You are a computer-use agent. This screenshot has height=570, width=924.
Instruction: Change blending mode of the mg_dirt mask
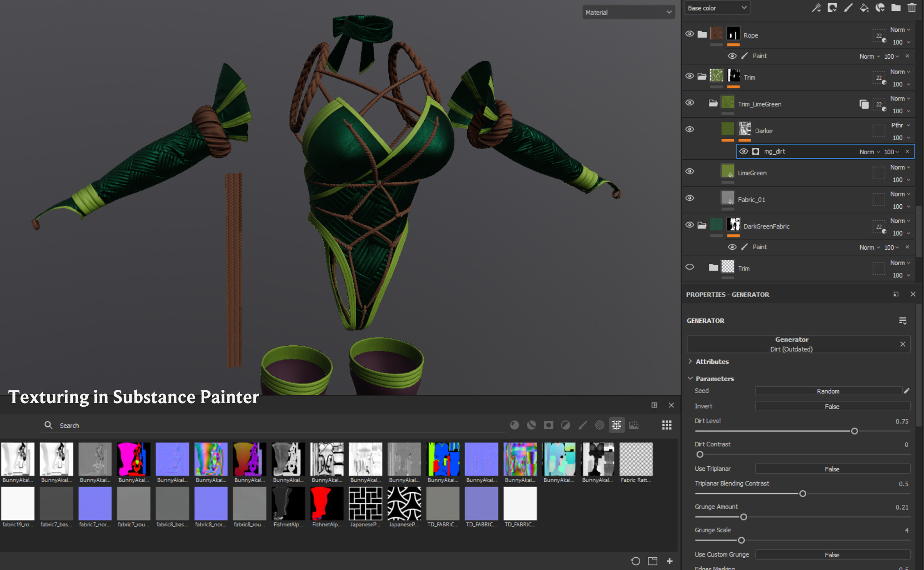point(869,151)
